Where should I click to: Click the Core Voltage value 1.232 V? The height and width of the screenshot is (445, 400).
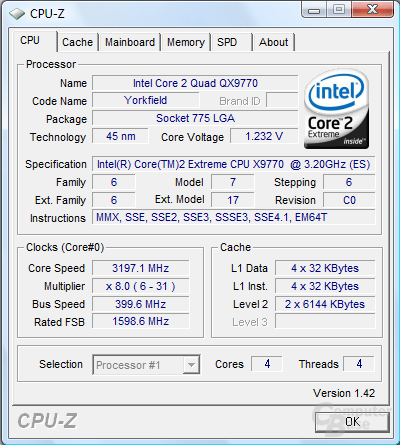point(264,136)
